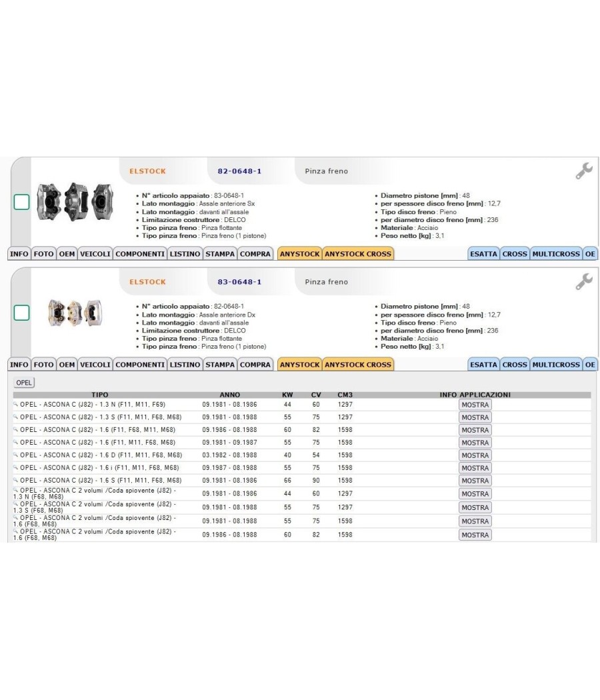This screenshot has width=600, height=700.
Task: Open LISTINO tab of article 83-0648-1
Action: [x=185, y=365]
